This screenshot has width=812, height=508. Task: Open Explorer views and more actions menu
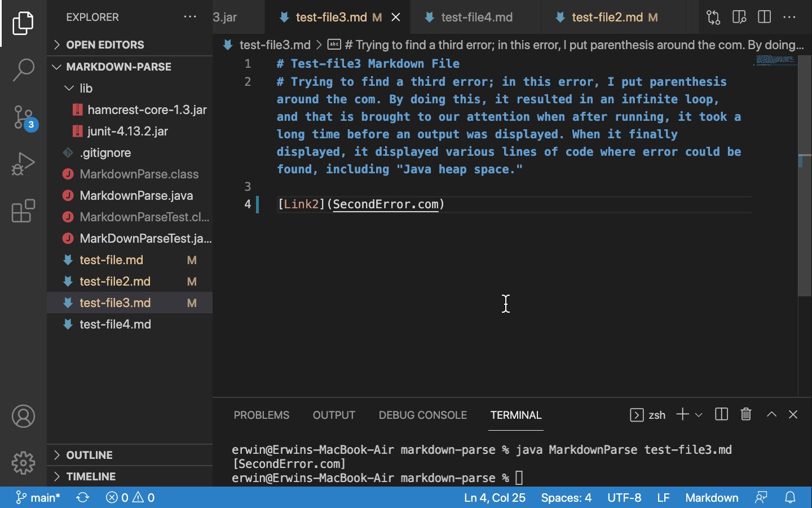point(190,17)
